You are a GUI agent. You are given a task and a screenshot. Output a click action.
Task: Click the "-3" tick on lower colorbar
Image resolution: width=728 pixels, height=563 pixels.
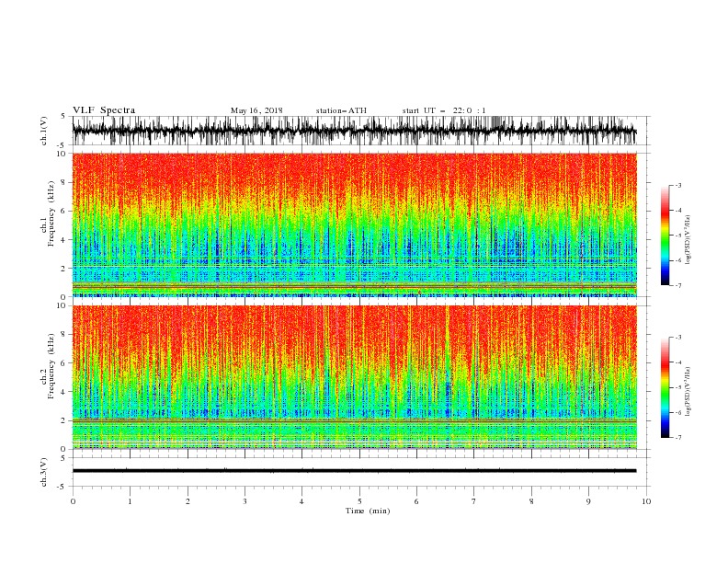[x=677, y=338]
